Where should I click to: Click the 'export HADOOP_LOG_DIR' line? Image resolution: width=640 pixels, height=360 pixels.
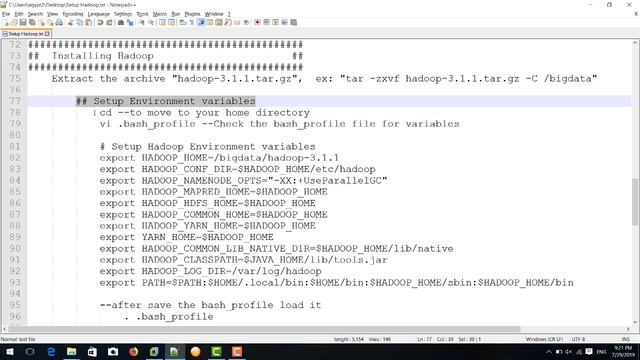[211, 271]
